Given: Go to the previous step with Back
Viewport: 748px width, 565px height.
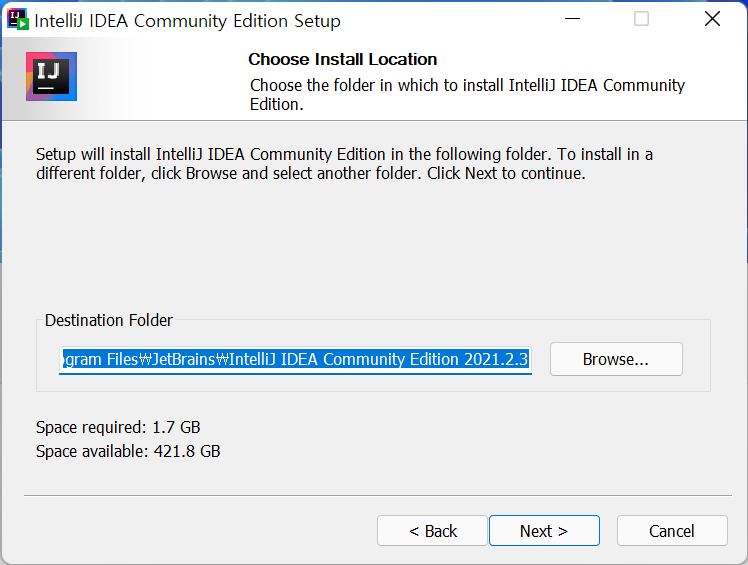Looking at the screenshot, I should point(432,531).
